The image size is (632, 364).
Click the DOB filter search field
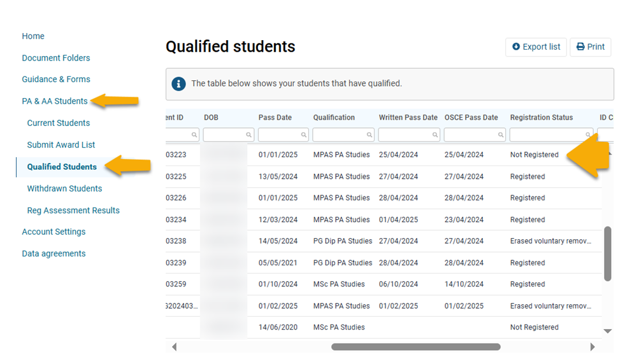tap(229, 135)
